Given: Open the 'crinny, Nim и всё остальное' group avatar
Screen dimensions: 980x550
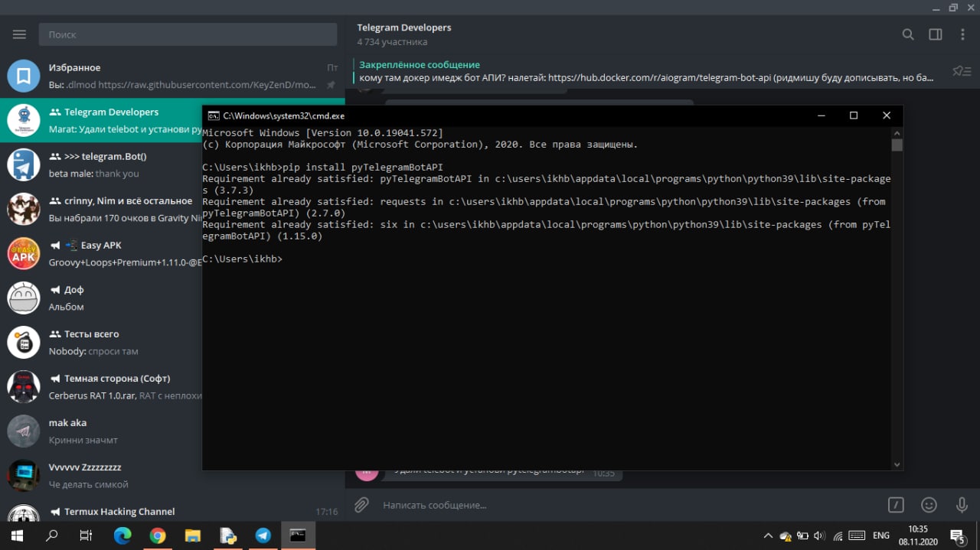Looking at the screenshot, I should pos(24,209).
